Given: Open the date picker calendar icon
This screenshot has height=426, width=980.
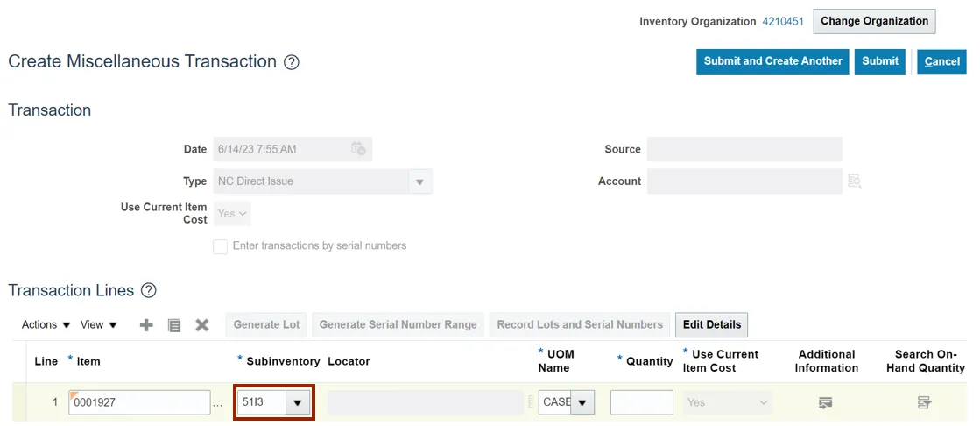Looking at the screenshot, I should pyautogui.click(x=358, y=149).
